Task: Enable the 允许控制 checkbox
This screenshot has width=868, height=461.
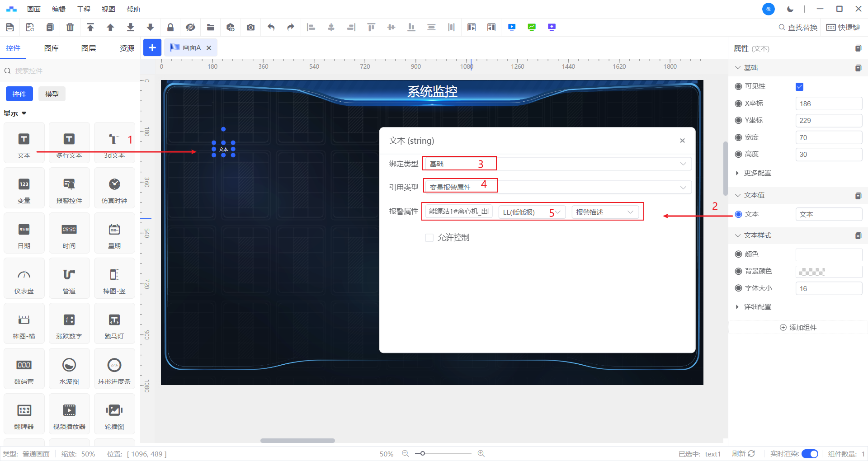Action: coord(429,238)
